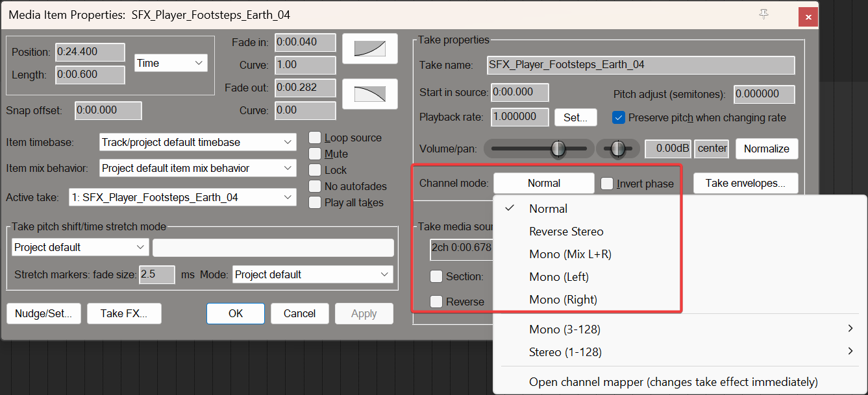This screenshot has width=868, height=395.
Task: Click the Position field
Action: pyautogui.click(x=90, y=52)
